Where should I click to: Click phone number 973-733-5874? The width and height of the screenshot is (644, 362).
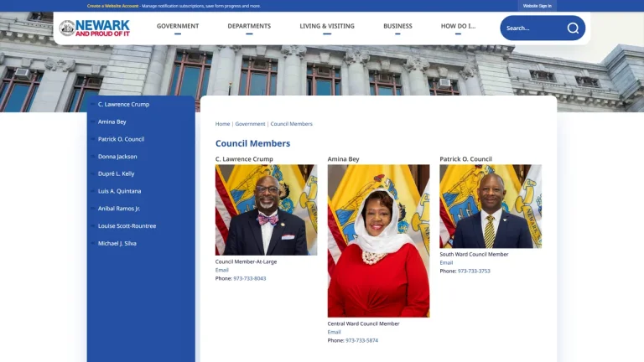(x=362, y=340)
